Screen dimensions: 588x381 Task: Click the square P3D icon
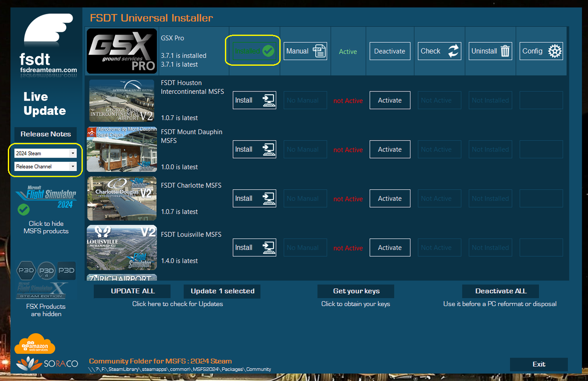(x=67, y=271)
